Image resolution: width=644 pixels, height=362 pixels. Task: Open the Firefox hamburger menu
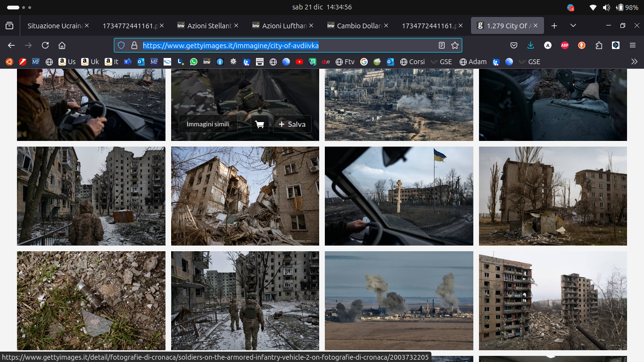click(633, 45)
